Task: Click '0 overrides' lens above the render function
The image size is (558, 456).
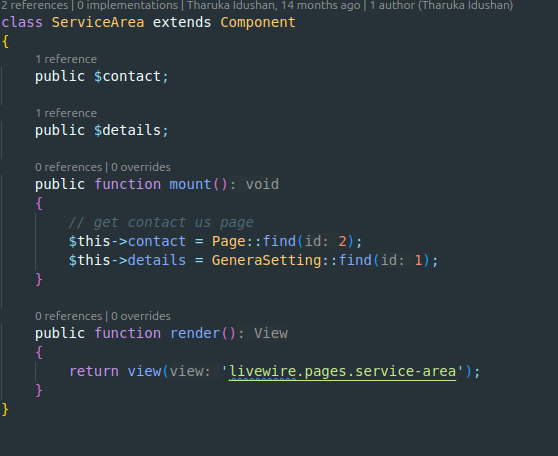Action: [141, 316]
